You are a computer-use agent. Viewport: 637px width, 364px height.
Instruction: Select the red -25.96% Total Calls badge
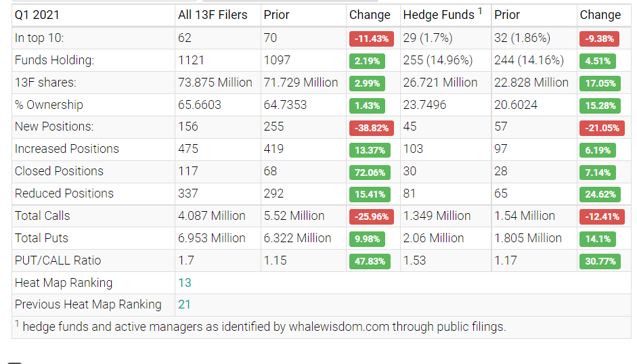click(370, 217)
